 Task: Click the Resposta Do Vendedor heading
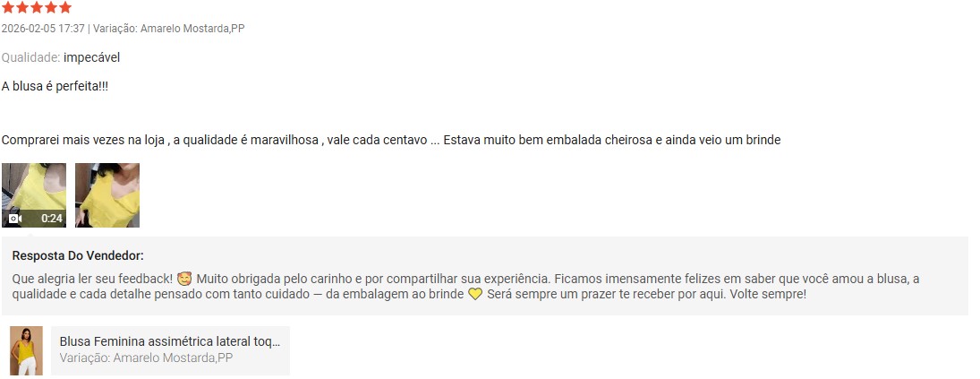(x=78, y=255)
